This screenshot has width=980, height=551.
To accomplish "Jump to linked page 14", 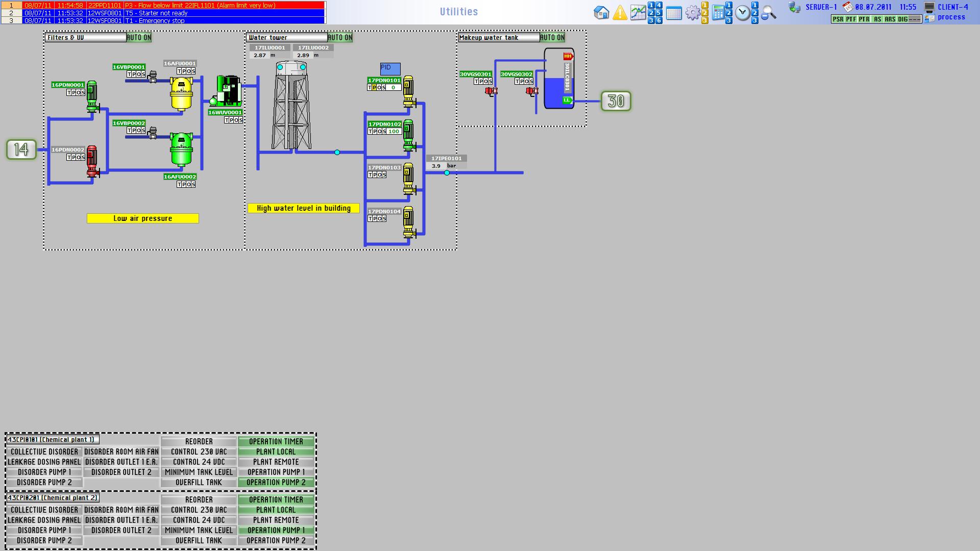I will [21, 149].
